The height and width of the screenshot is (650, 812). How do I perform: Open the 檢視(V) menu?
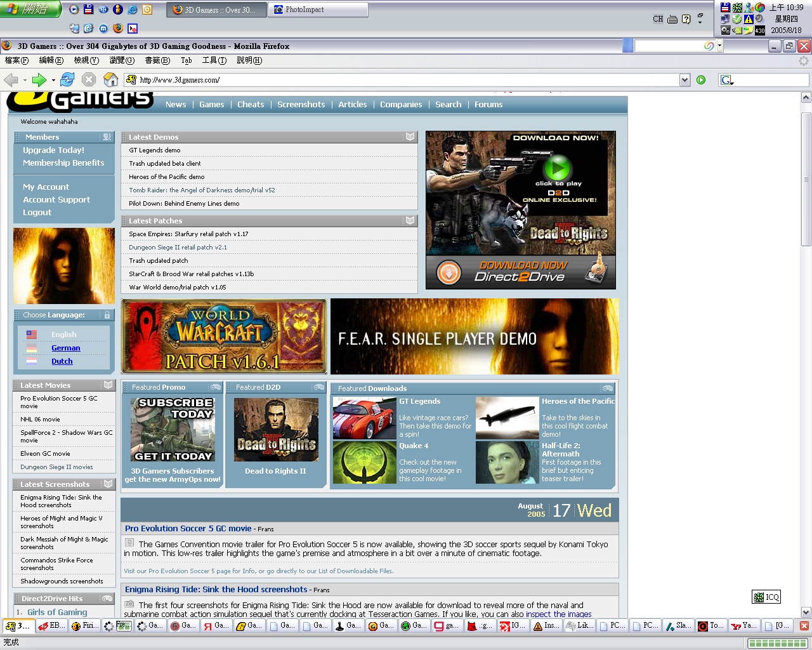86,60
